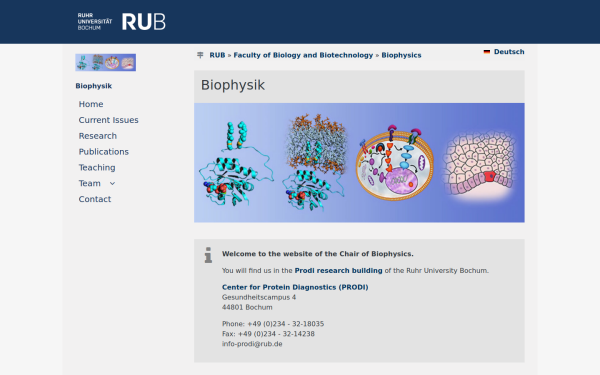Click the breadcrumb signpost icon
The height and width of the screenshot is (375, 600).
coord(200,55)
